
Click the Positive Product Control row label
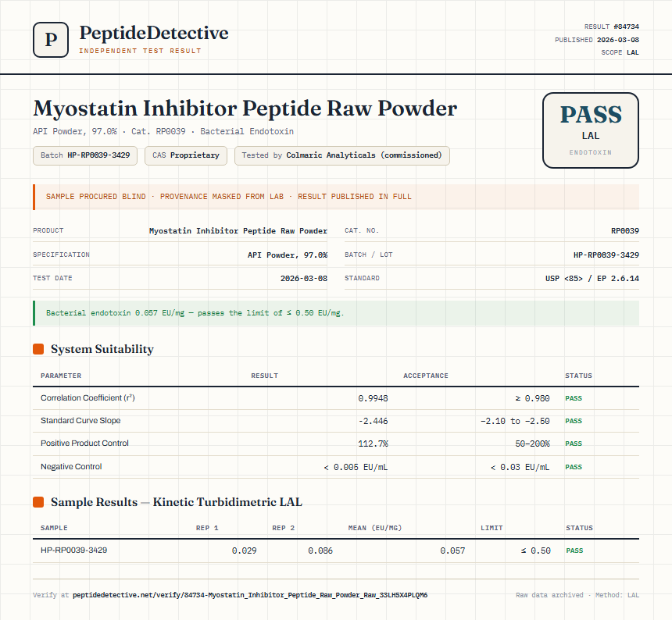[84, 444]
